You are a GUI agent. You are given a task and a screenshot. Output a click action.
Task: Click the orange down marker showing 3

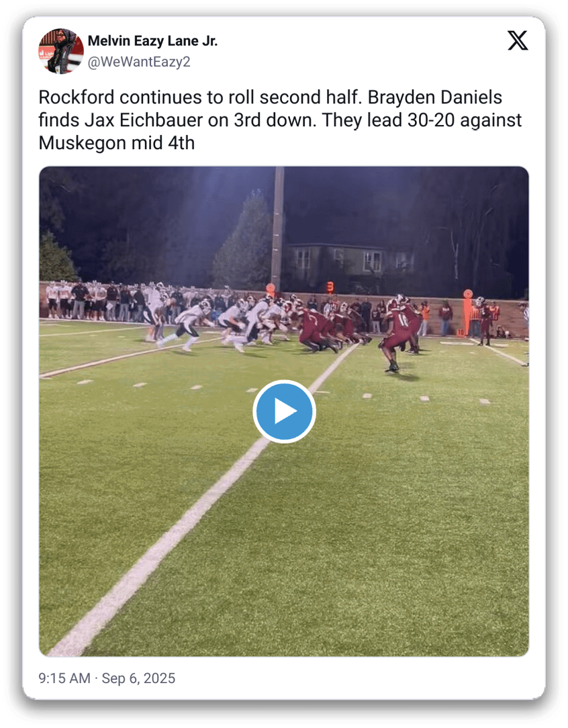click(x=330, y=287)
